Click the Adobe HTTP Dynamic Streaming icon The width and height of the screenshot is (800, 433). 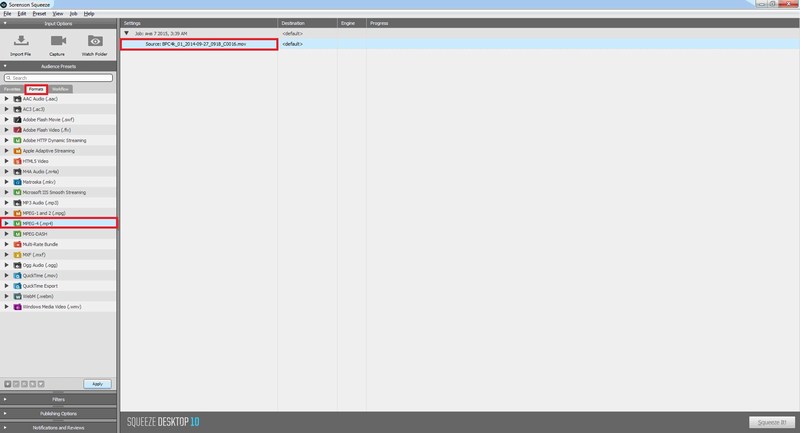[x=17, y=140]
